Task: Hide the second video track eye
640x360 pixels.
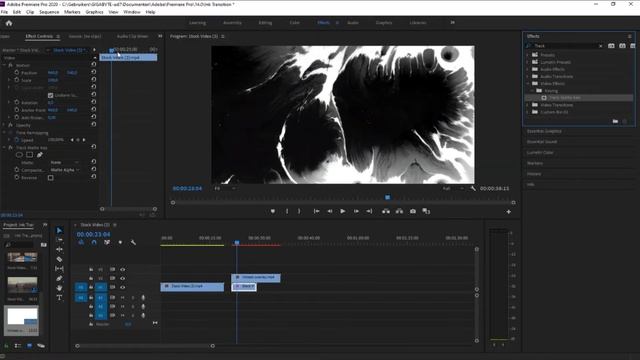Action: click(x=122, y=278)
